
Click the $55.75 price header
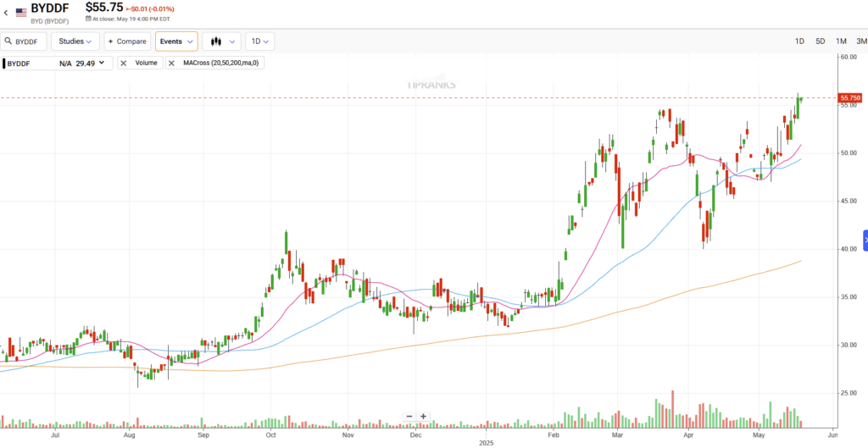[104, 7]
